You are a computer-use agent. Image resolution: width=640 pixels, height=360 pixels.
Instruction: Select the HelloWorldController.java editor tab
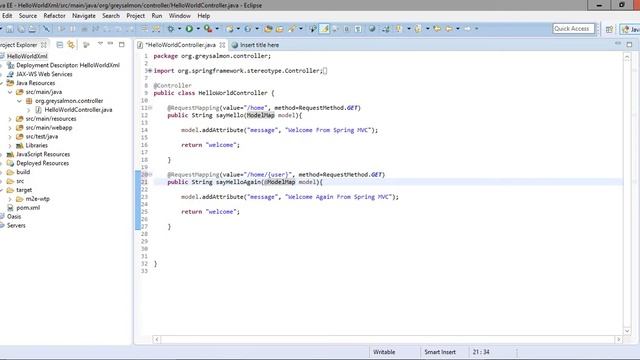coord(180,45)
